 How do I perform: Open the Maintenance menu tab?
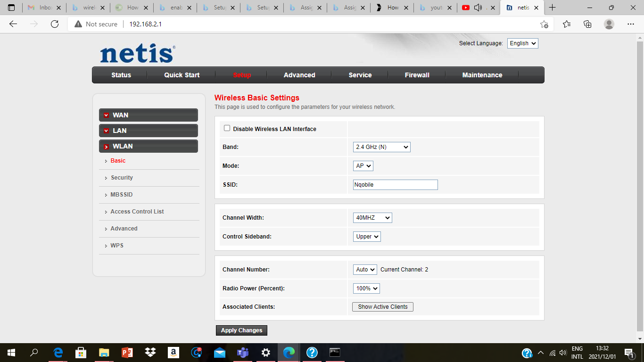482,75
